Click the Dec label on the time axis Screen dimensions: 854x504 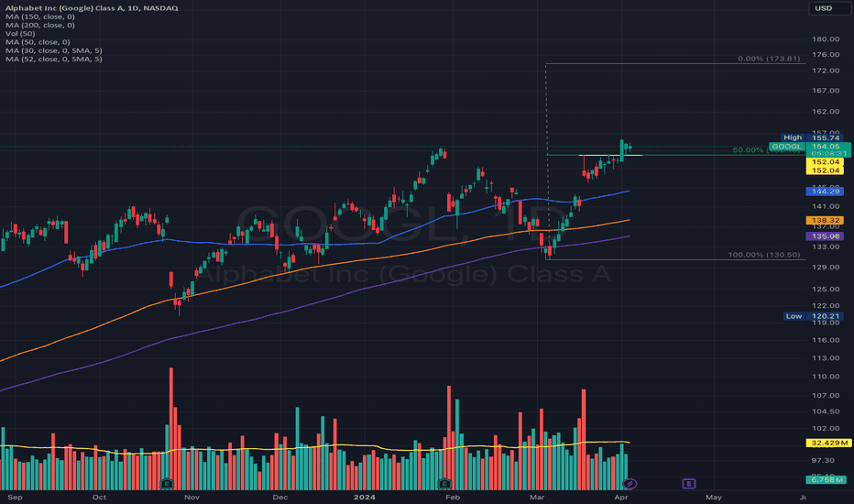[280, 498]
